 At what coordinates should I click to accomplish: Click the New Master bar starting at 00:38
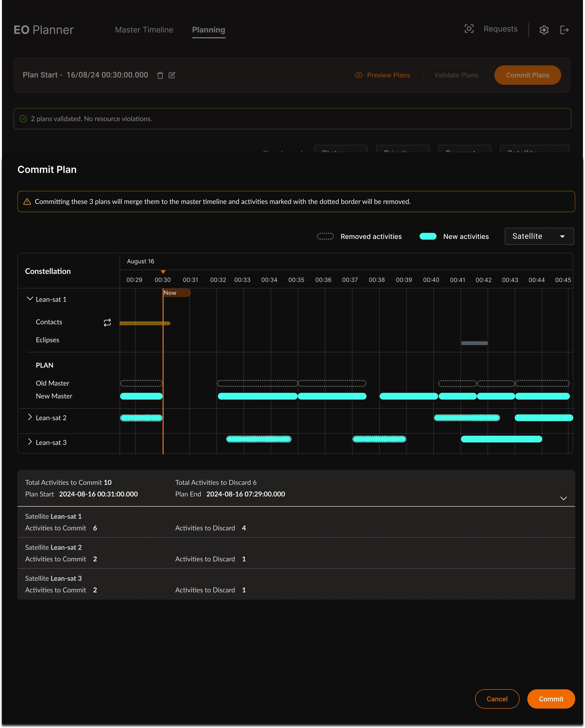click(408, 396)
